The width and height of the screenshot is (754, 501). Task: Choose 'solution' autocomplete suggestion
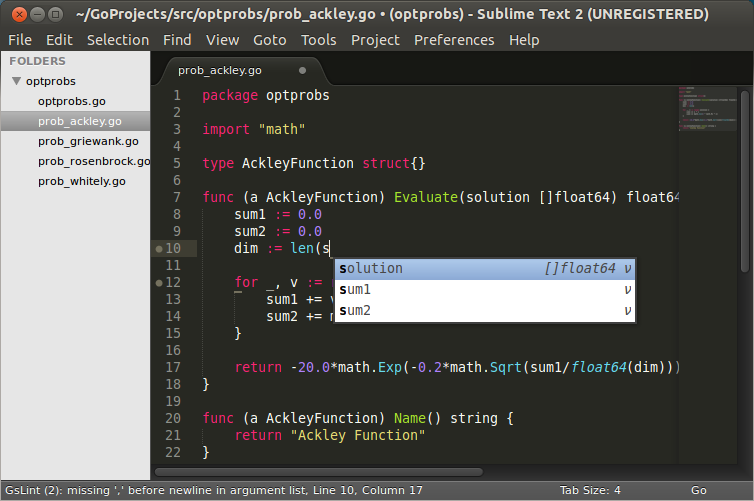pos(485,268)
